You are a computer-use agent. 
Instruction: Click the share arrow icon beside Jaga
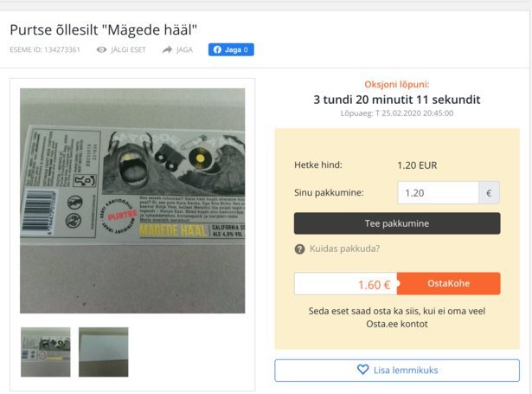(x=167, y=50)
